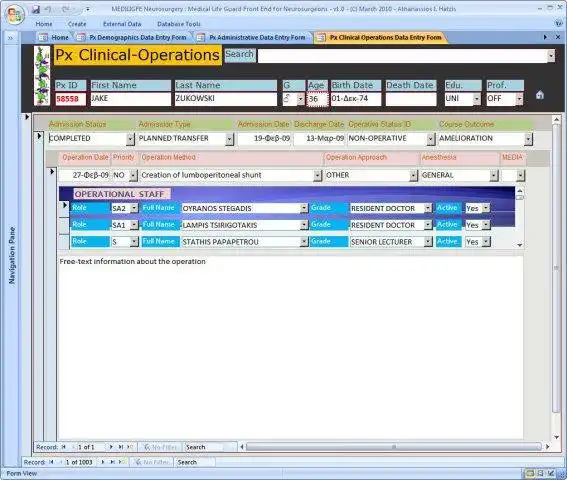Switch to Layout View status icon
This screenshot has height=480, width=567.
click(541, 473)
